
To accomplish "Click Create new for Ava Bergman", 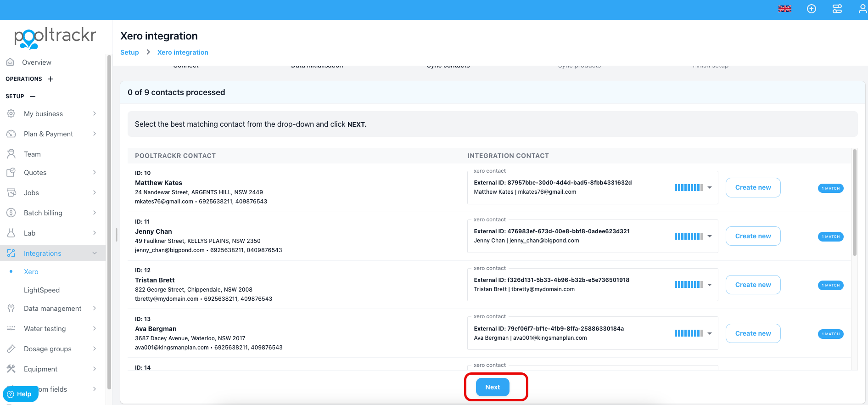I will click(753, 333).
